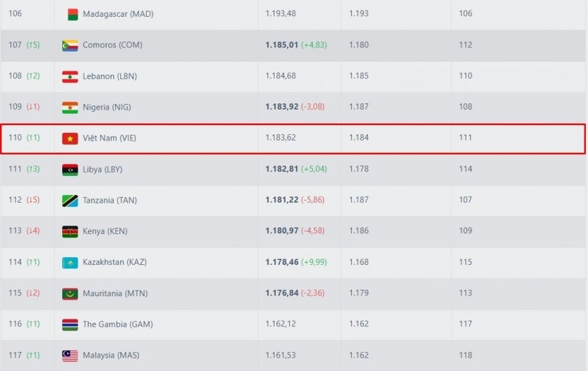The width and height of the screenshot is (588, 371).
Task: Open the Comoros (COM) team link
Action: (110, 45)
